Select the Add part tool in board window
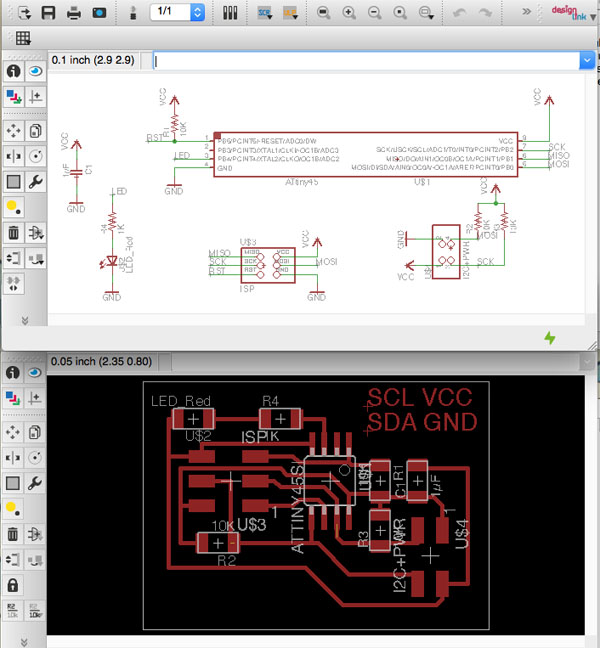The height and width of the screenshot is (648, 600). coord(35,534)
